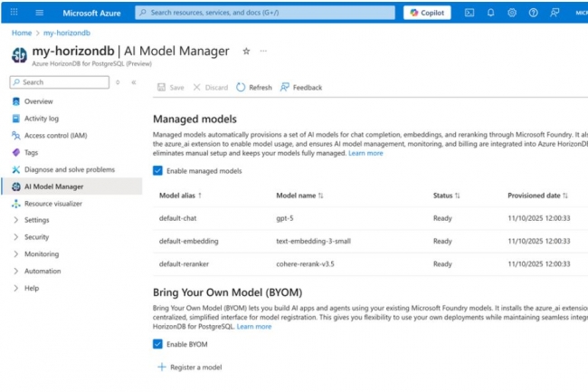Open Access control (IAM) menu item
Viewport: 588px width, 392px height.
pyautogui.click(x=55, y=135)
